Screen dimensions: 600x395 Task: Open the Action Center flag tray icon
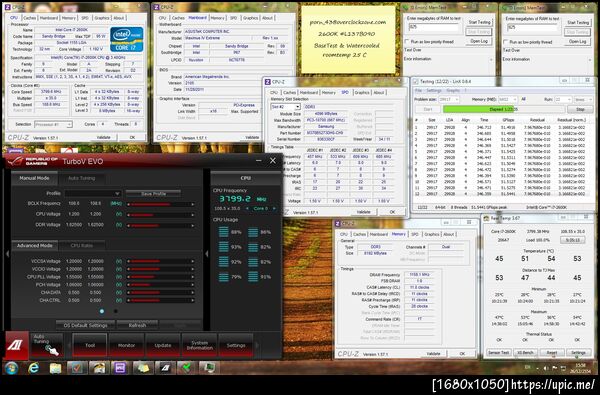point(554,368)
